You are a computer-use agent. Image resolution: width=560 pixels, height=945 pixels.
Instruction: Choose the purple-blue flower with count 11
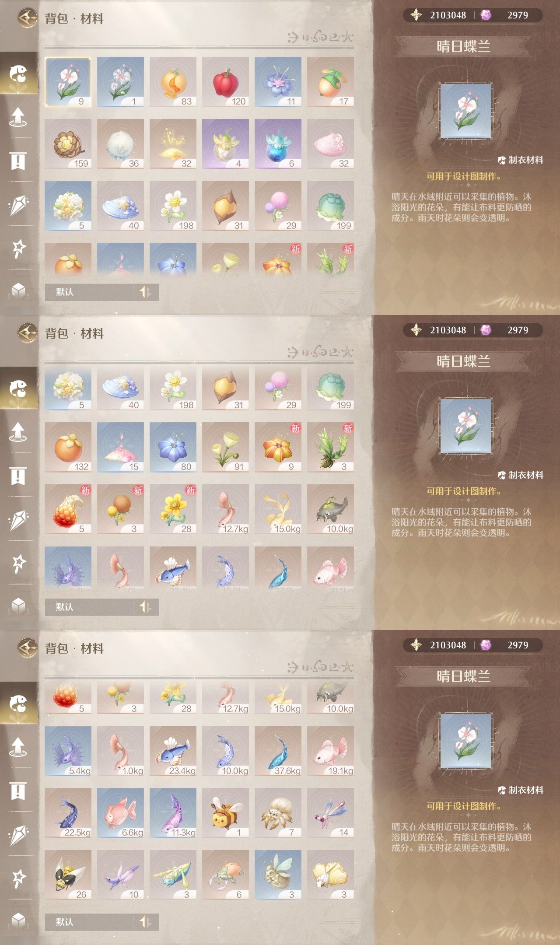[x=278, y=82]
